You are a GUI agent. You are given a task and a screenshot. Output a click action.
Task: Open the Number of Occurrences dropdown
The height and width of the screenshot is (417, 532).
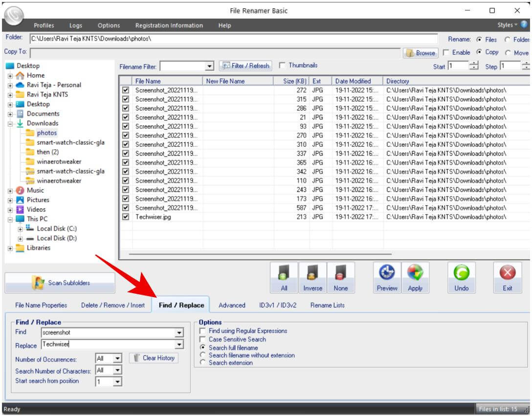coord(117,358)
